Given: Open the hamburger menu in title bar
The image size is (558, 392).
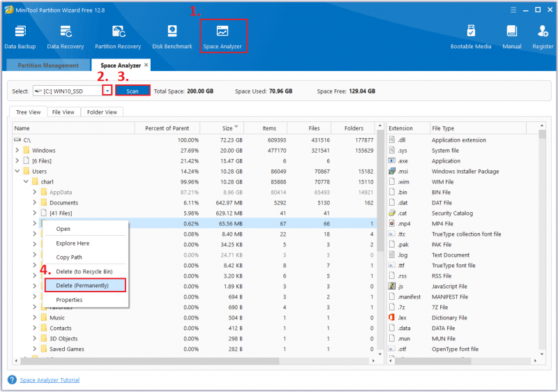Looking at the screenshot, I should tap(513, 10).
